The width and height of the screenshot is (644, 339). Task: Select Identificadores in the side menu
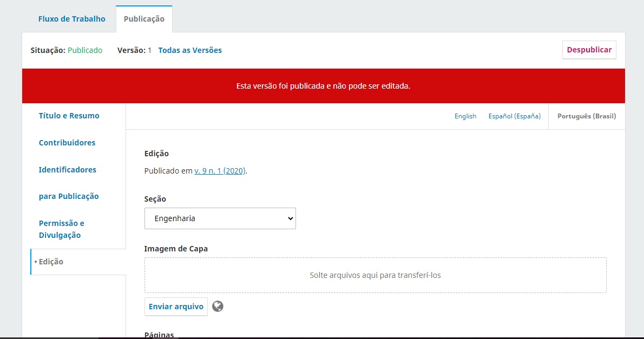[68, 170]
